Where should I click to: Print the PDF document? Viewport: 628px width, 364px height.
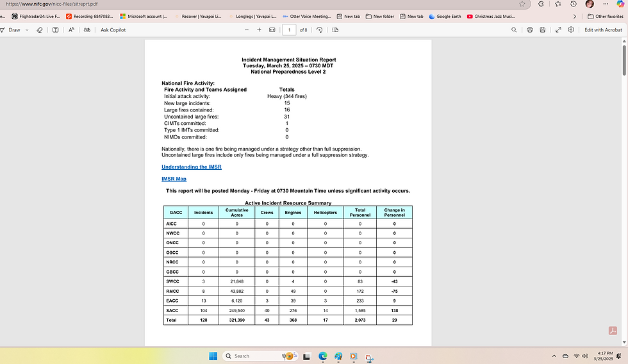[x=530, y=30]
